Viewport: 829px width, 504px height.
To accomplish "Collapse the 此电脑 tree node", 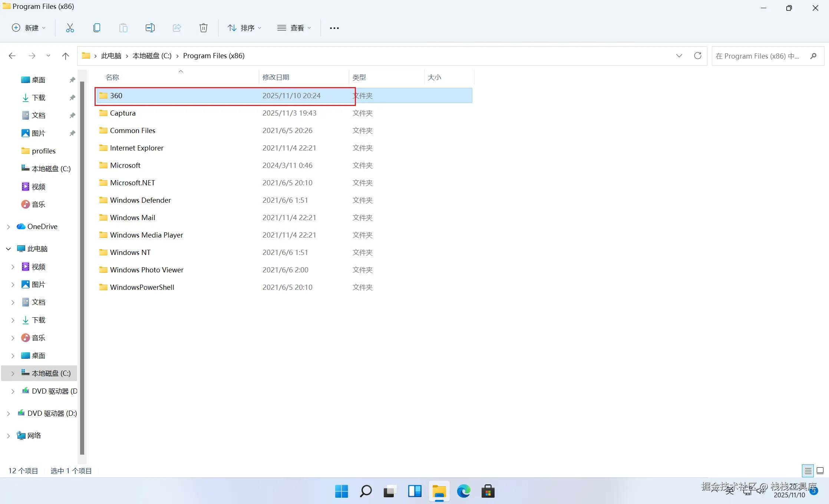I will (8, 249).
